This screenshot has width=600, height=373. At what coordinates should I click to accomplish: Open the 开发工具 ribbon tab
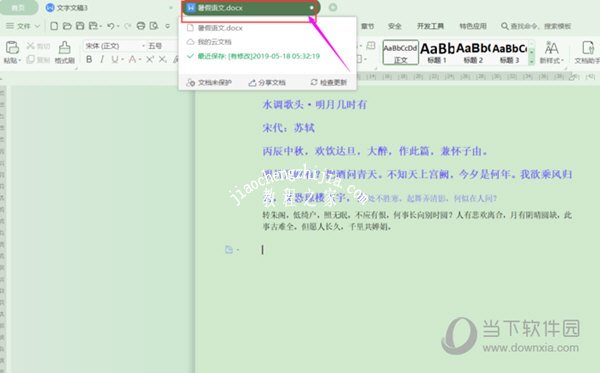coord(430,26)
